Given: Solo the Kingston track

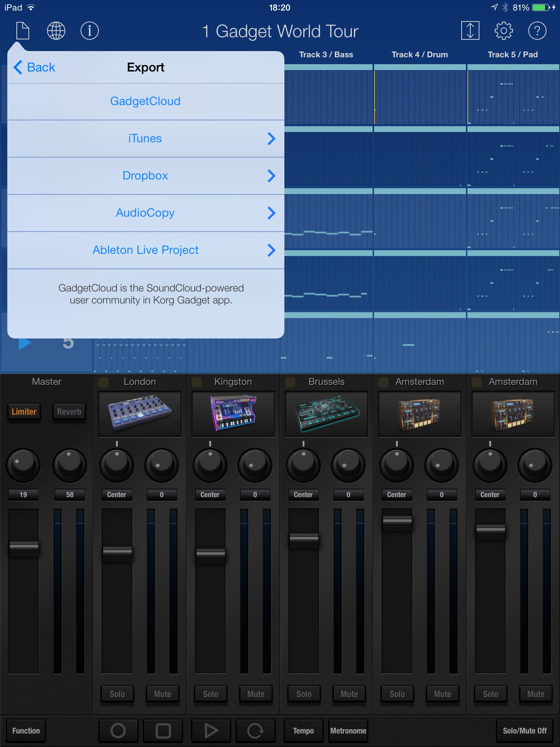Looking at the screenshot, I should 211,694.
